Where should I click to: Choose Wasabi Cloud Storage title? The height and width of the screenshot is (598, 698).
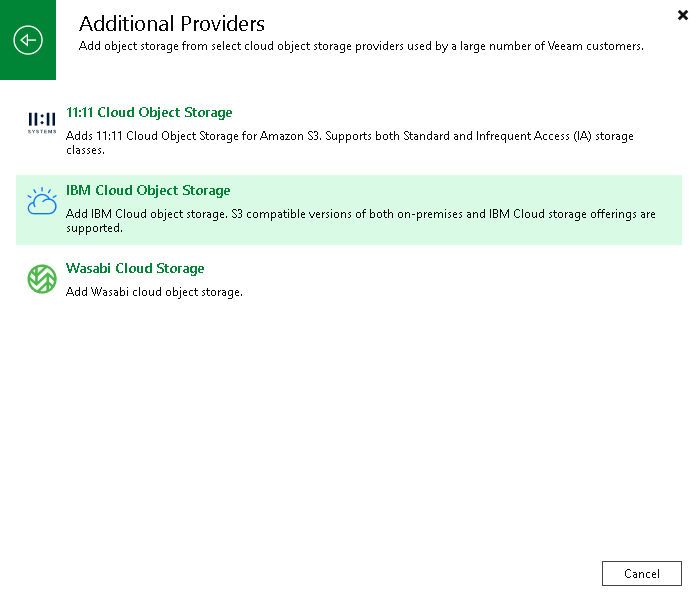(135, 268)
